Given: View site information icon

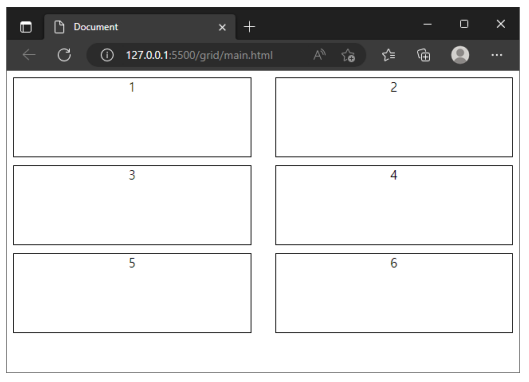Looking at the screenshot, I should [107, 55].
